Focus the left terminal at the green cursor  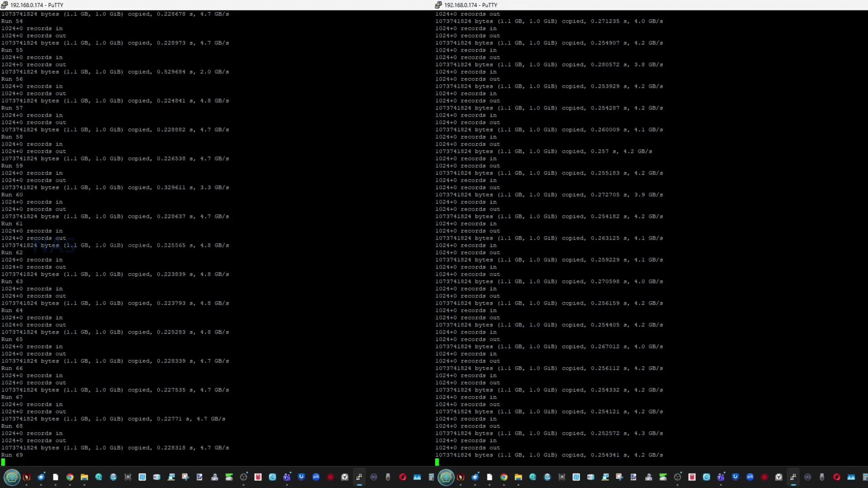[3, 462]
